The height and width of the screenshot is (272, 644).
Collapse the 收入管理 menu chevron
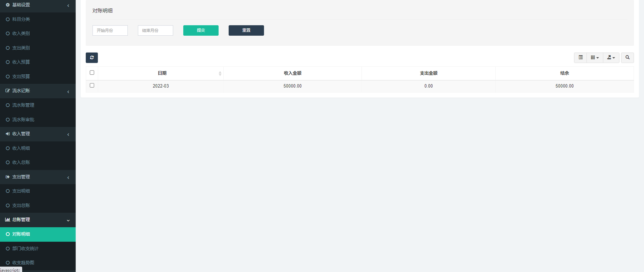coord(68,134)
